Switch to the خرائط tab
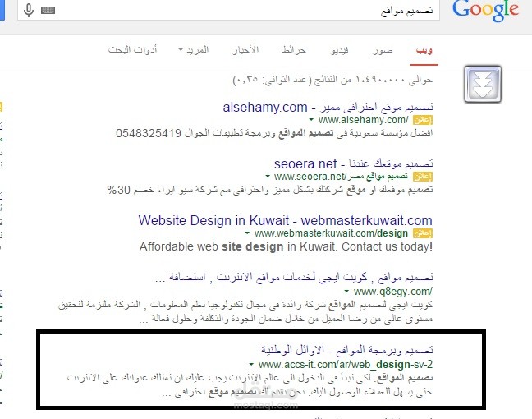The height and width of the screenshot is (419, 532). (x=294, y=50)
